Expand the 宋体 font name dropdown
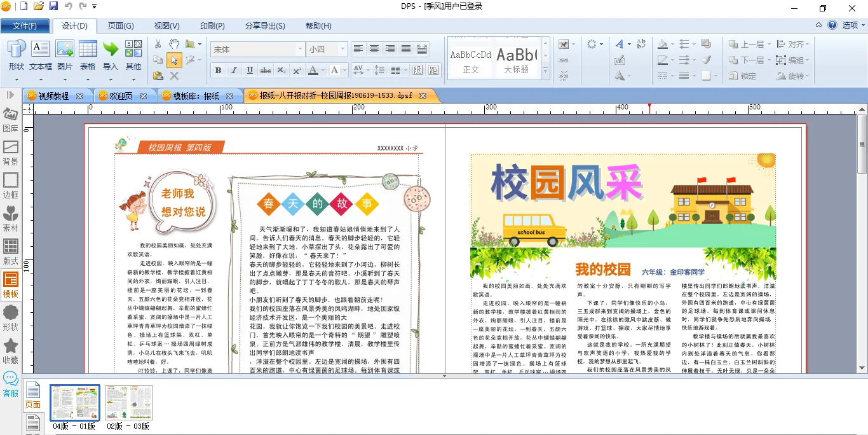Image resolution: width=868 pixels, height=435 pixels. point(300,49)
